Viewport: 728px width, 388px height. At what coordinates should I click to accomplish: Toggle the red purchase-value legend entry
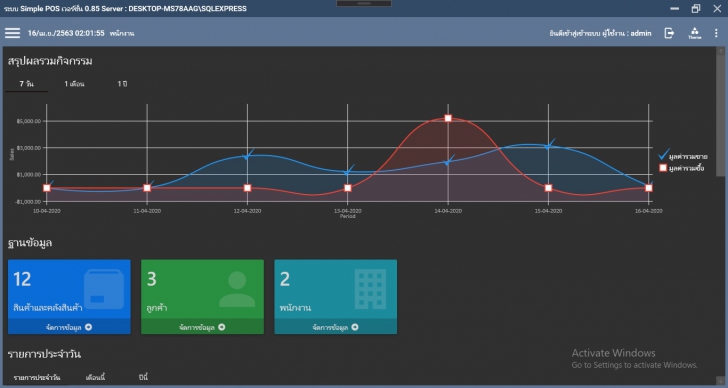pyautogui.click(x=682, y=168)
